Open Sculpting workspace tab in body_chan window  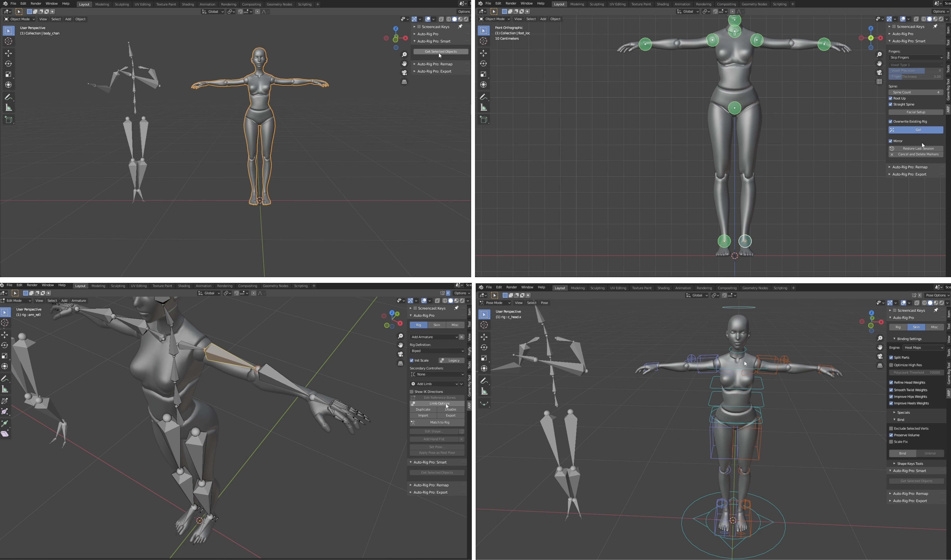coord(122,4)
